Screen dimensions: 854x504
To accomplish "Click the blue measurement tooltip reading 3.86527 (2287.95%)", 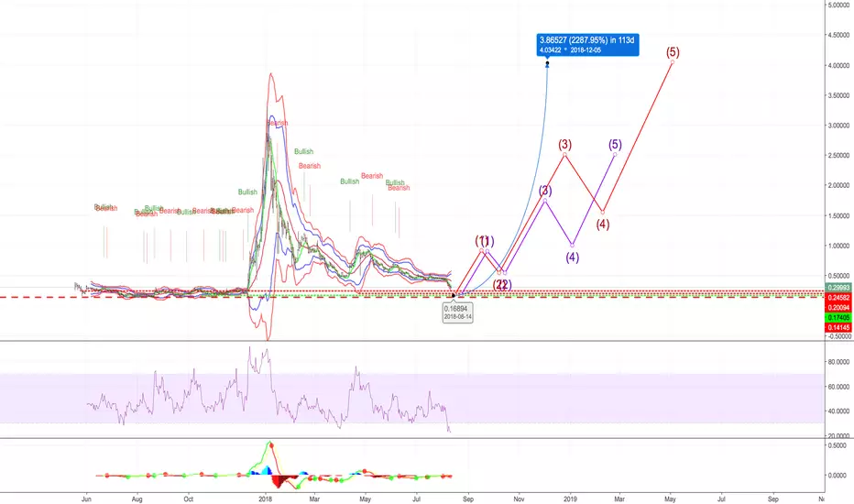I will click(587, 45).
